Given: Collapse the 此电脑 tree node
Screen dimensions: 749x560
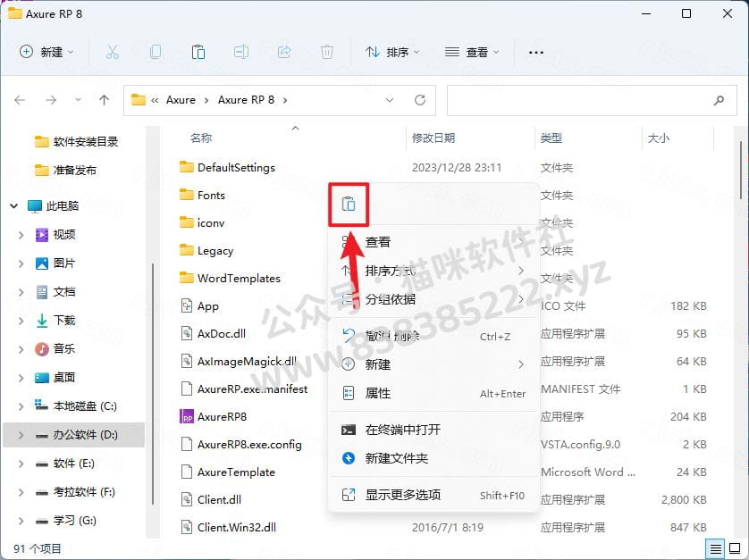Looking at the screenshot, I should 14,205.
